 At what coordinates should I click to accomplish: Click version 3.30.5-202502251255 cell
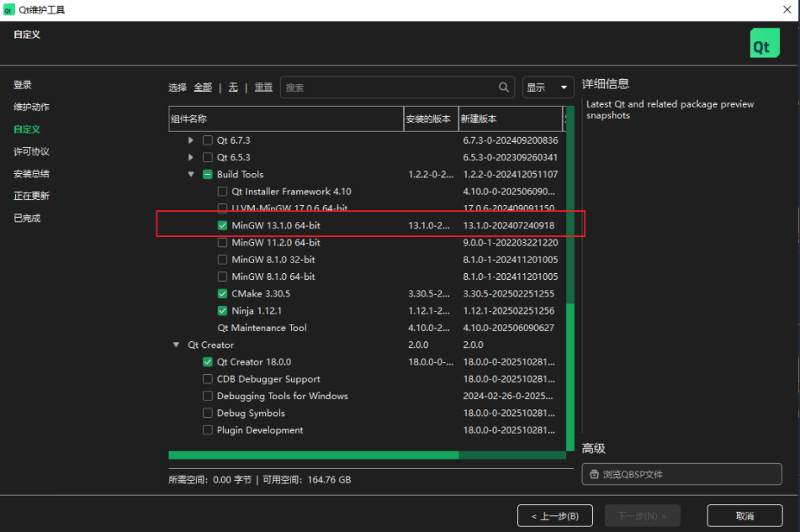coord(509,293)
